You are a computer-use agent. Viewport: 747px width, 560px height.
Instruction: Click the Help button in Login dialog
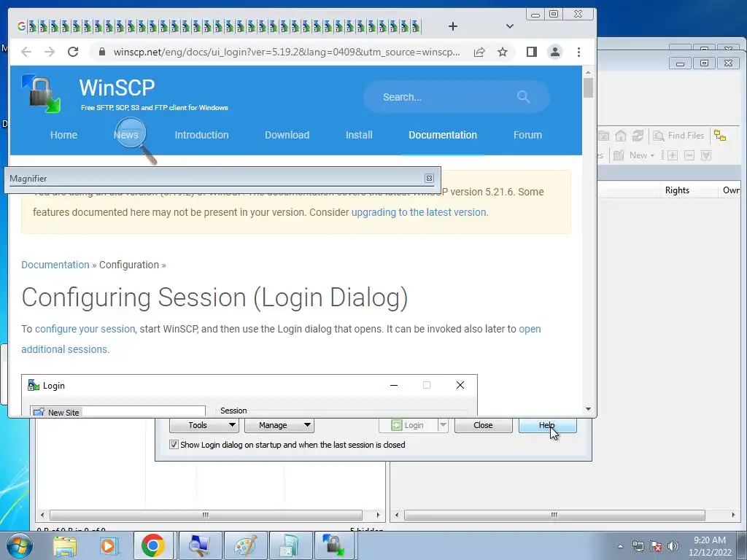[x=547, y=425]
